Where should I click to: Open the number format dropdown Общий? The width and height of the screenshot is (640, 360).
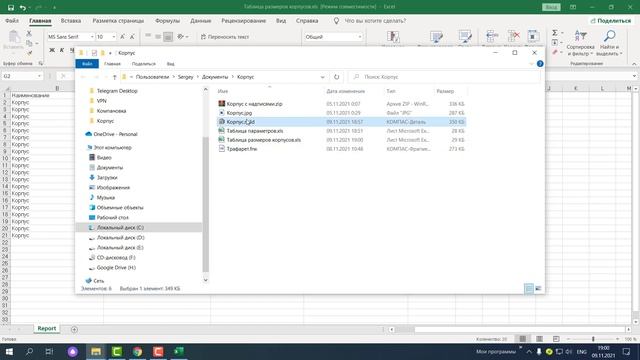pos(360,37)
